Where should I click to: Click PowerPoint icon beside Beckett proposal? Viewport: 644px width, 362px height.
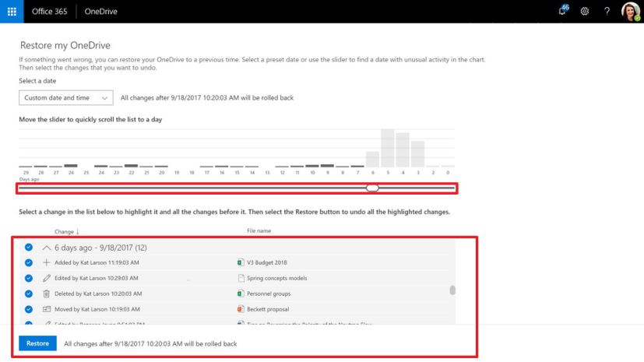point(241,309)
